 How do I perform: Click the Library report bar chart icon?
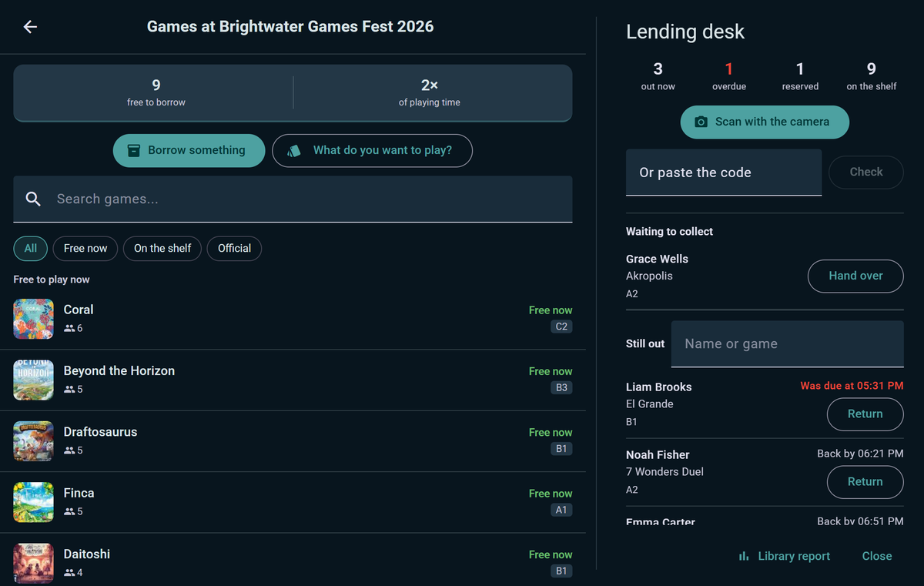[744, 556]
